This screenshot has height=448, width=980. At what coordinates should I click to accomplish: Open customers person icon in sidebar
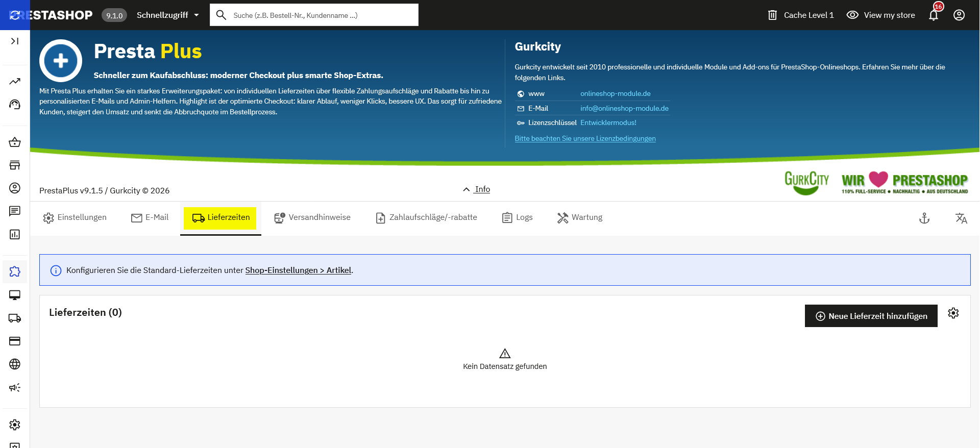point(15,188)
